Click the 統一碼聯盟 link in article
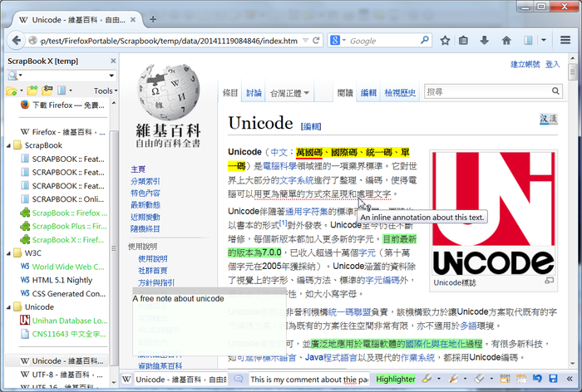This screenshot has height=392, width=582. (350, 311)
